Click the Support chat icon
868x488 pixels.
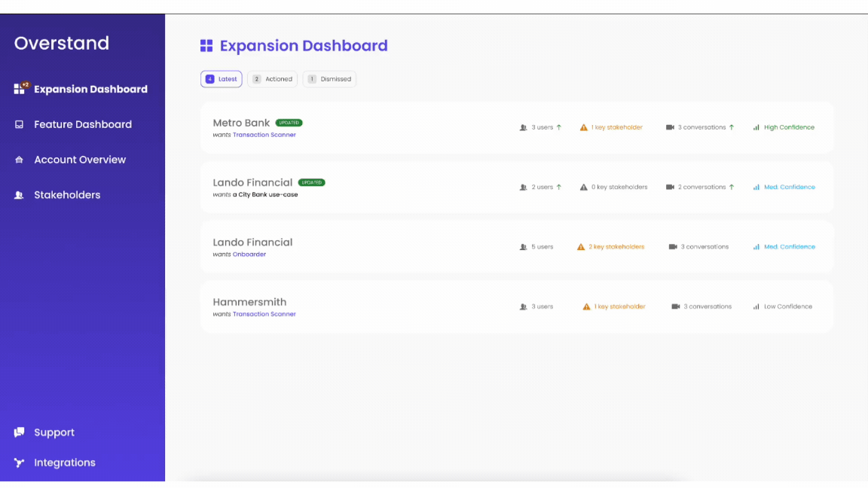(x=20, y=432)
